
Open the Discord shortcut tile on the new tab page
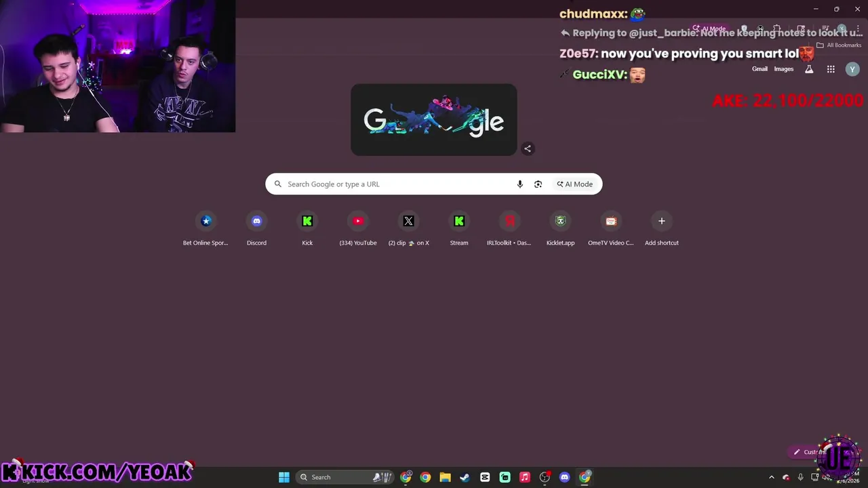pyautogui.click(x=256, y=229)
